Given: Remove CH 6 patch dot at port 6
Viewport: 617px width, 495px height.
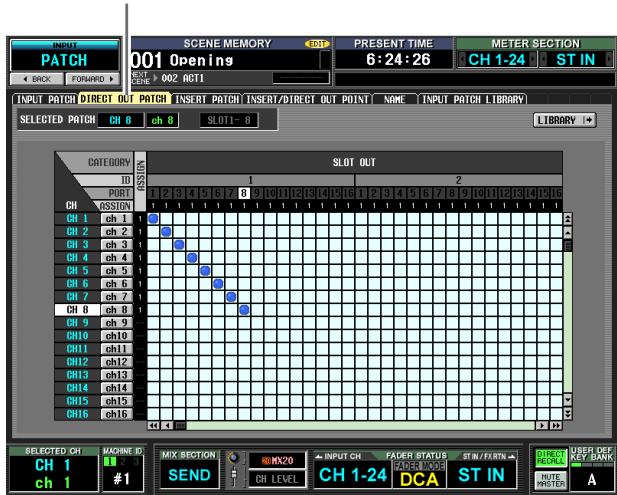Looking at the screenshot, I should 218,284.
